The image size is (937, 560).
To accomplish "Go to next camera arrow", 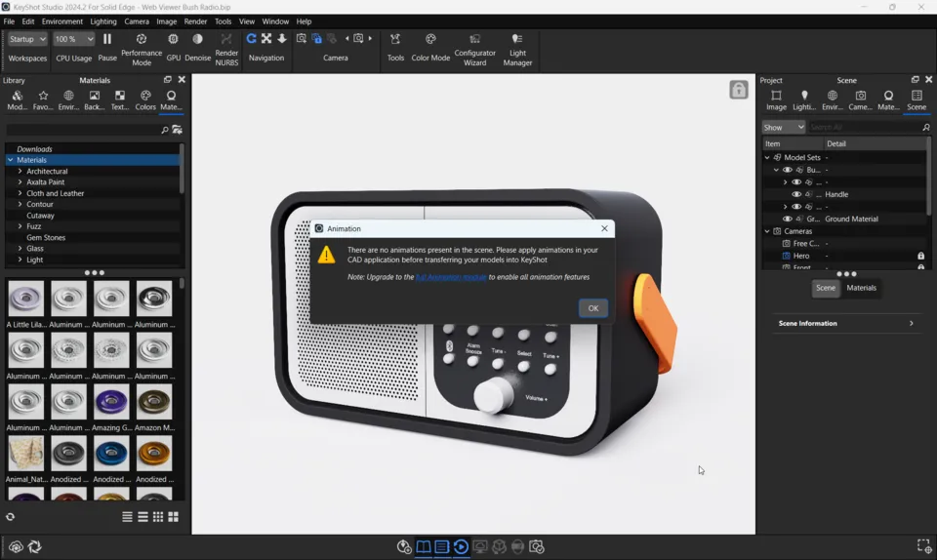I will [x=371, y=38].
